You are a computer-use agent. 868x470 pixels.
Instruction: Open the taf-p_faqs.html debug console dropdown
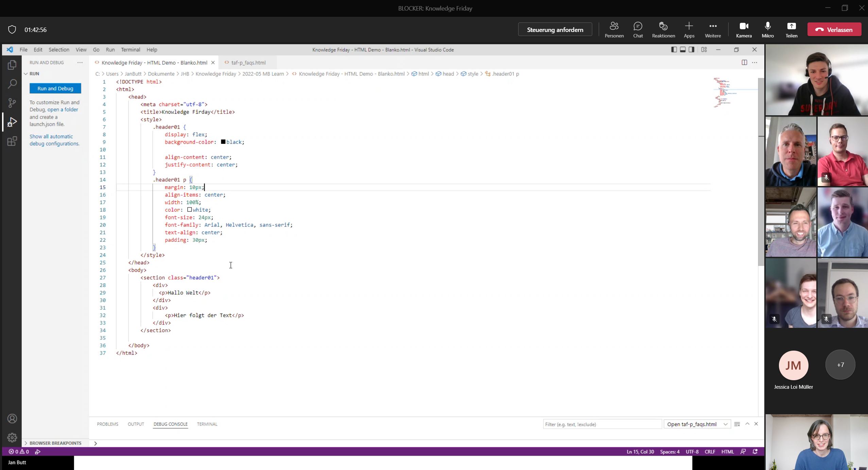tap(697, 424)
